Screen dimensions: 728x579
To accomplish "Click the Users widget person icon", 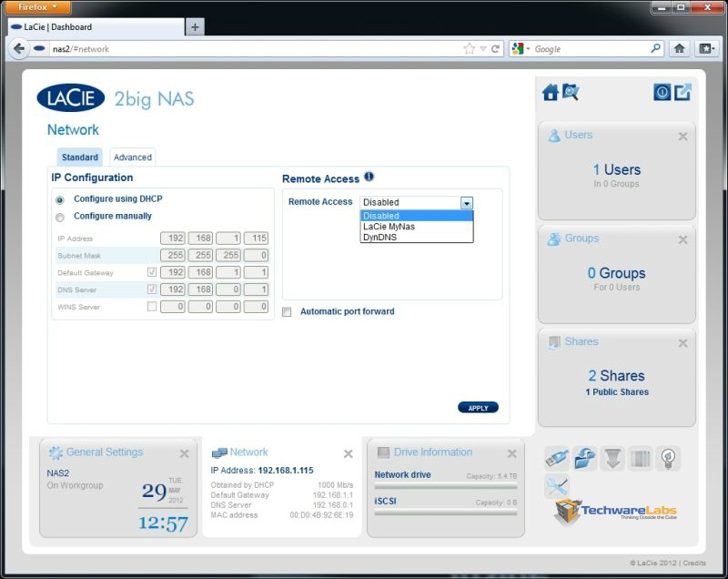I will [554, 135].
